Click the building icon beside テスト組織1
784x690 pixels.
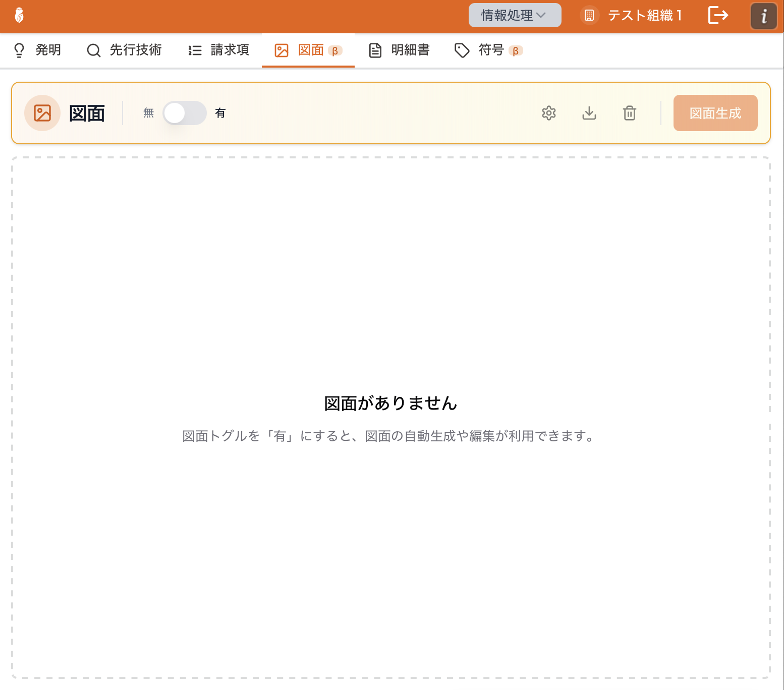tap(589, 16)
